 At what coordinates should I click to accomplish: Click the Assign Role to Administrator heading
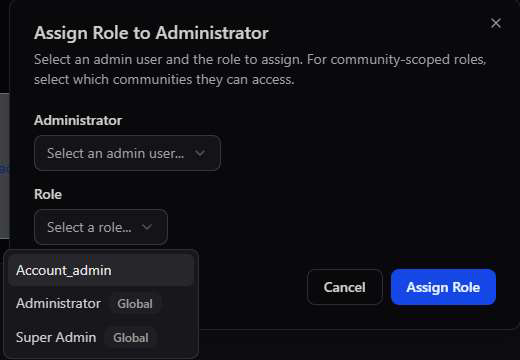(x=151, y=33)
